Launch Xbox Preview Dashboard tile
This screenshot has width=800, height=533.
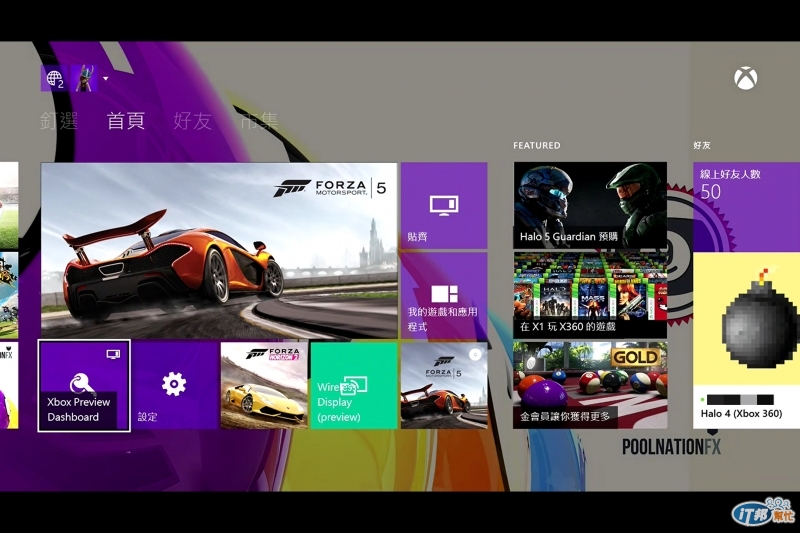(x=84, y=386)
